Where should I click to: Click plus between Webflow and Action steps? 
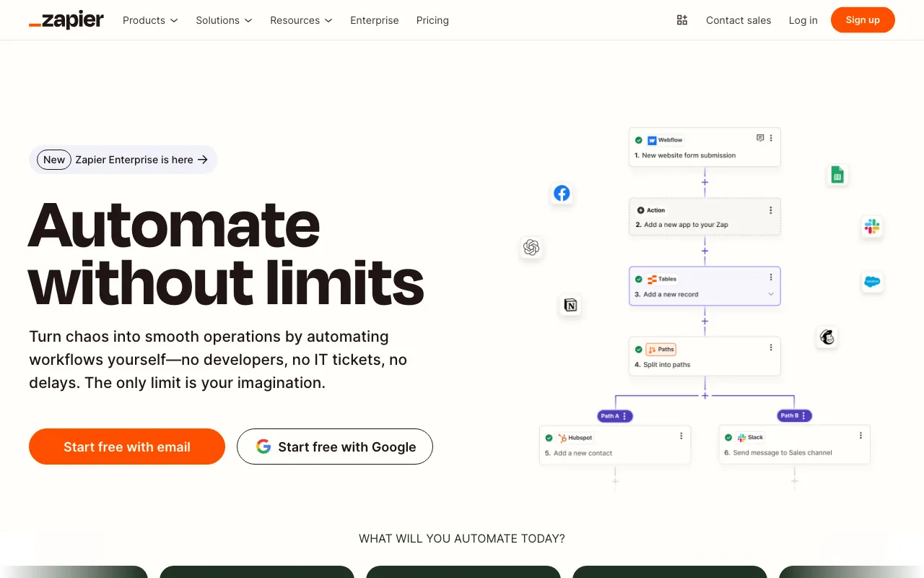point(705,182)
